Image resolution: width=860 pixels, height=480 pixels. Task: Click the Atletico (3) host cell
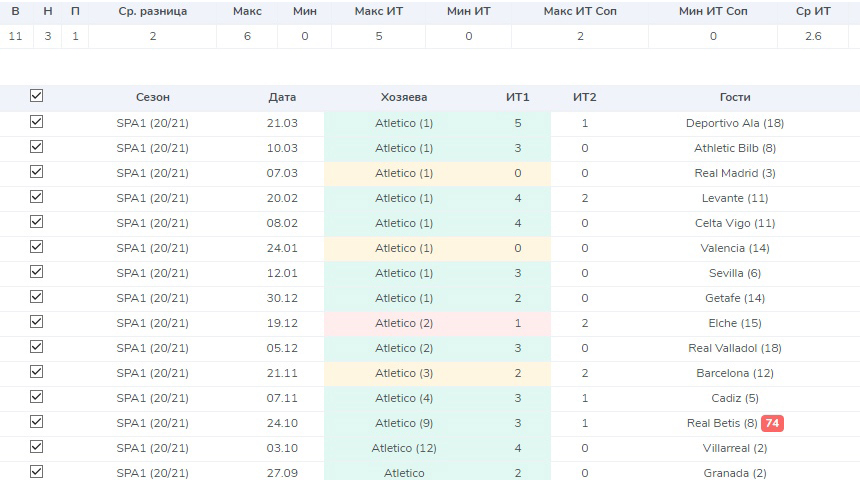pyautogui.click(x=404, y=373)
